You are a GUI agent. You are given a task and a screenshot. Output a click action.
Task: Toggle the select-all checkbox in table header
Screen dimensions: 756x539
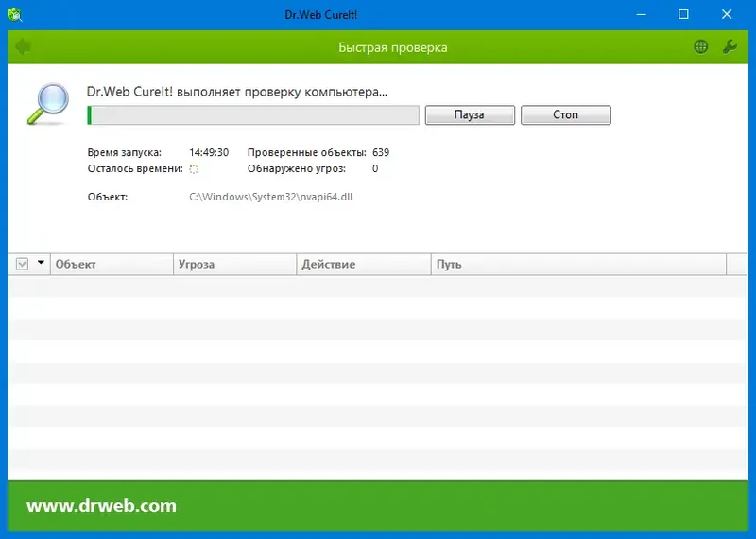[x=22, y=264]
